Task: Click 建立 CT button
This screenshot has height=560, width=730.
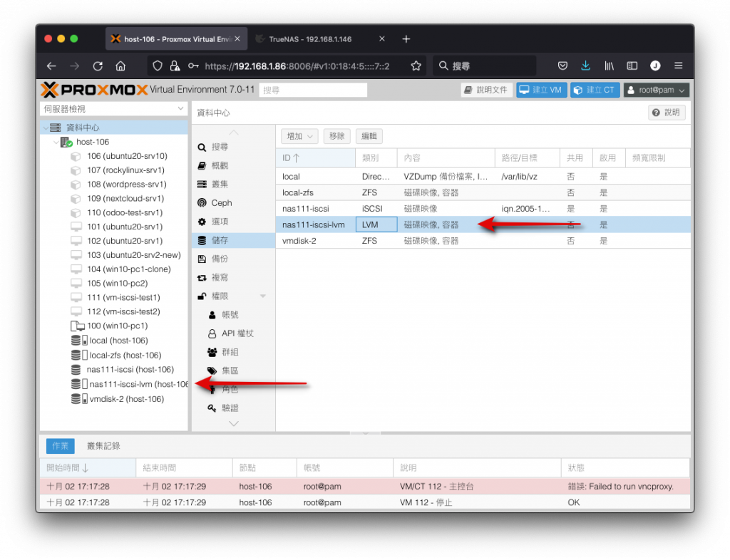Action: coord(595,90)
